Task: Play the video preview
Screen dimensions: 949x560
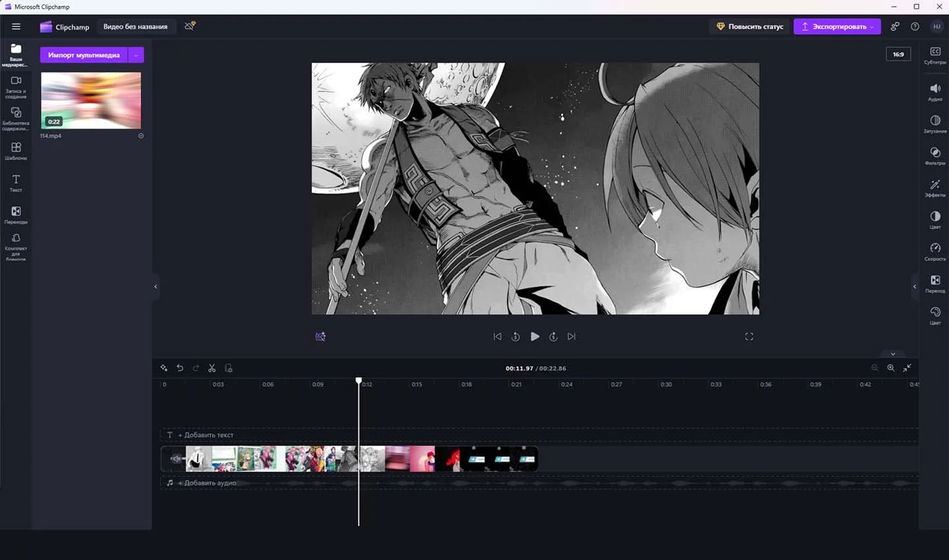Action: coord(535,337)
